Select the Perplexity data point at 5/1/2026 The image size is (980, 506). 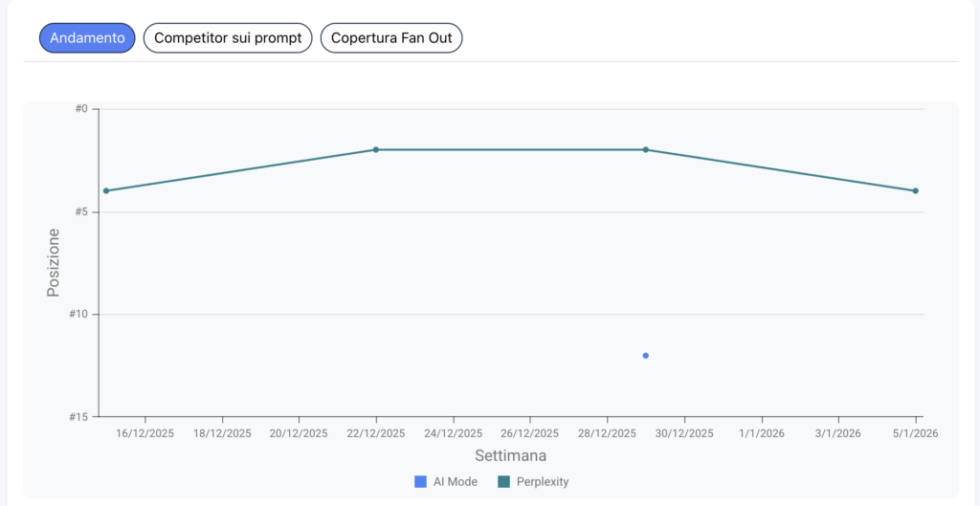[916, 190]
